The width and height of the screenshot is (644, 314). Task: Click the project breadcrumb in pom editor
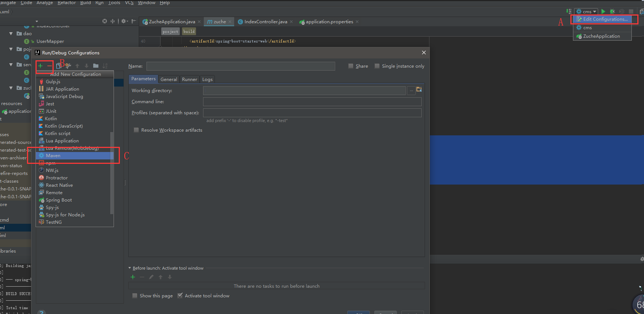tap(170, 31)
